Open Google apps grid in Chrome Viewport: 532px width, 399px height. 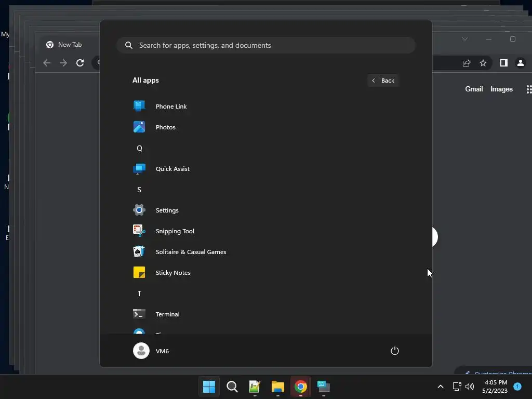(529, 89)
